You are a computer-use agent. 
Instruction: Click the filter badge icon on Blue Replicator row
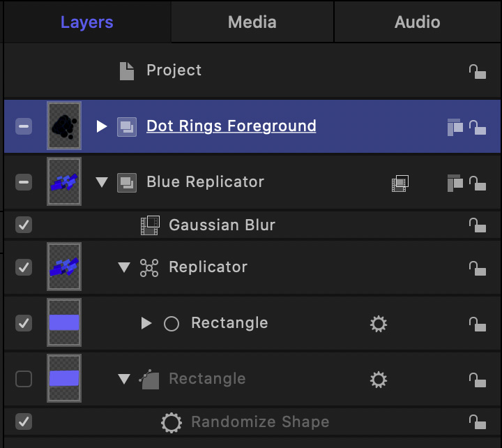click(x=400, y=184)
